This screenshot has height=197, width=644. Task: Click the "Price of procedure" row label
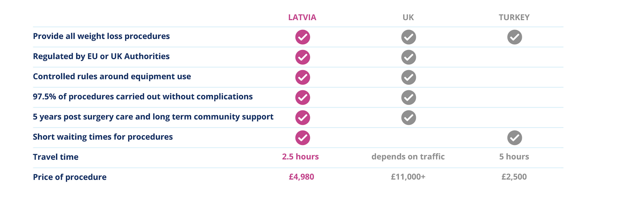pyautogui.click(x=70, y=177)
